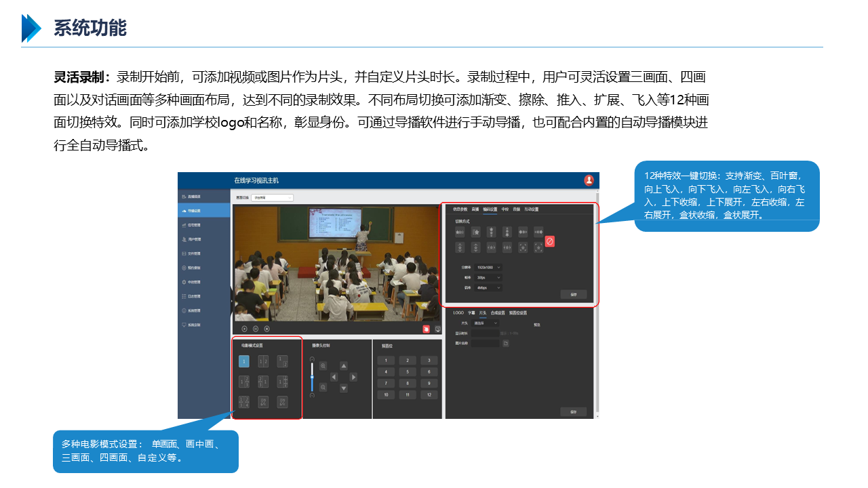Select preset position 5
Image resolution: width=868 pixels, height=488 pixels.
pos(408,372)
